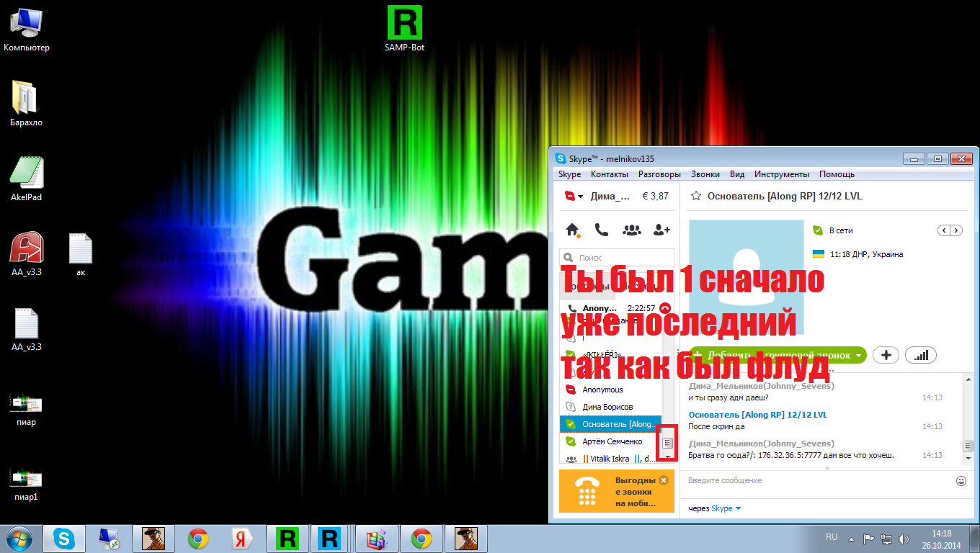Open the Звонки menu
Screen dimensions: 980x553
(x=705, y=174)
